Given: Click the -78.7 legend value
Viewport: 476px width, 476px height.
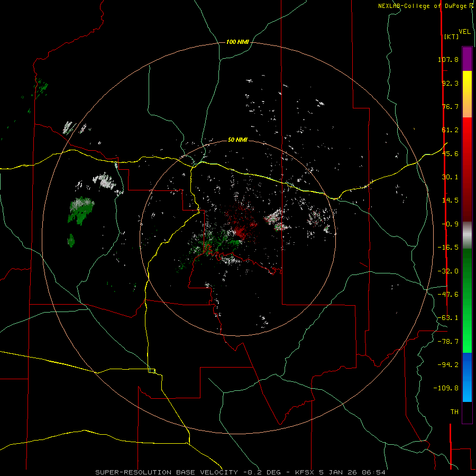Looking at the screenshot, I should click(448, 342).
